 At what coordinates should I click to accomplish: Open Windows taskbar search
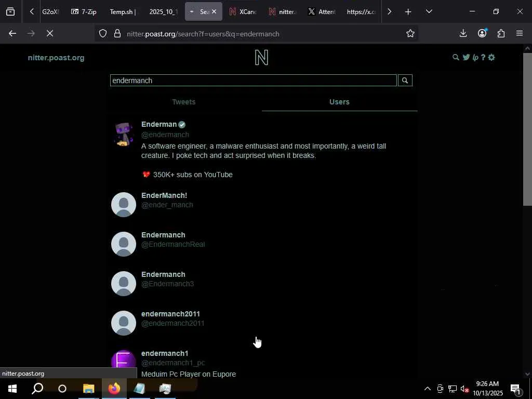pos(37,388)
